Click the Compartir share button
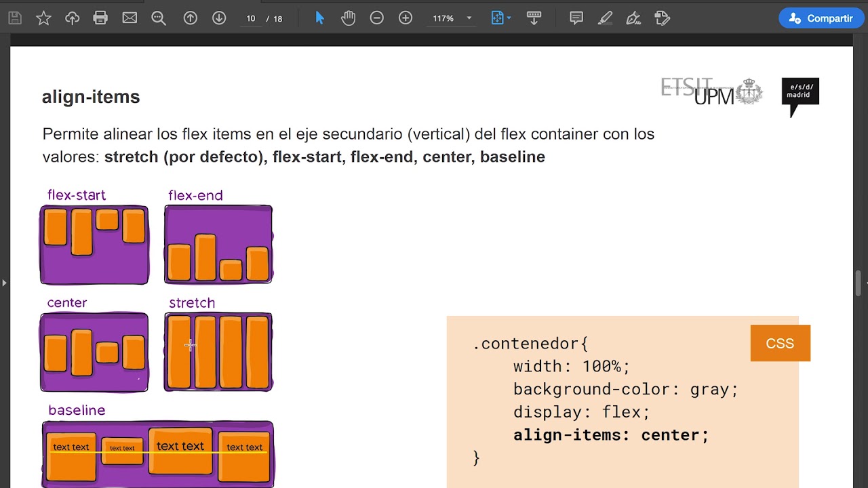The image size is (868, 488). coord(821,18)
